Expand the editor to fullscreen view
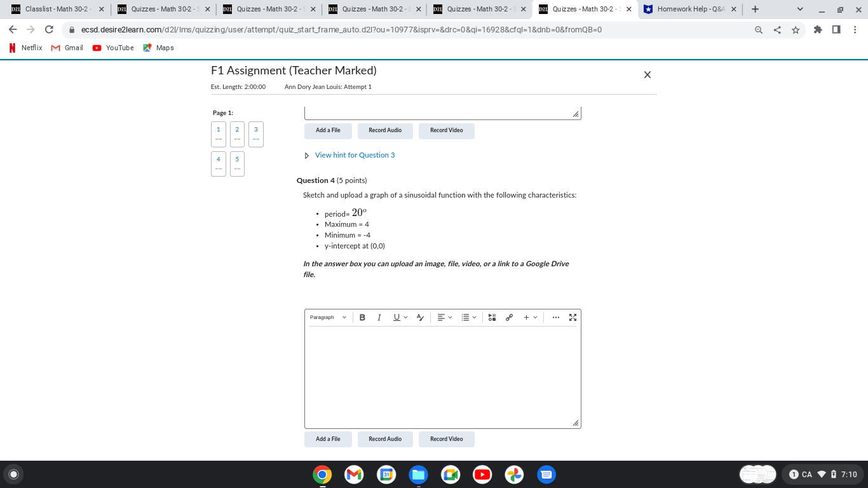This screenshot has width=868, height=488. [572, 317]
